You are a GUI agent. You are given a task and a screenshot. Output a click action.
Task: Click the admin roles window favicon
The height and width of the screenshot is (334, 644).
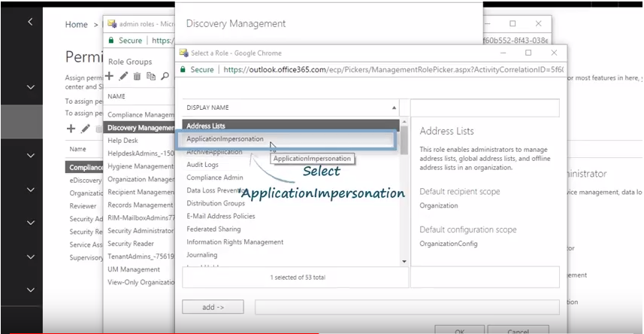(x=112, y=24)
